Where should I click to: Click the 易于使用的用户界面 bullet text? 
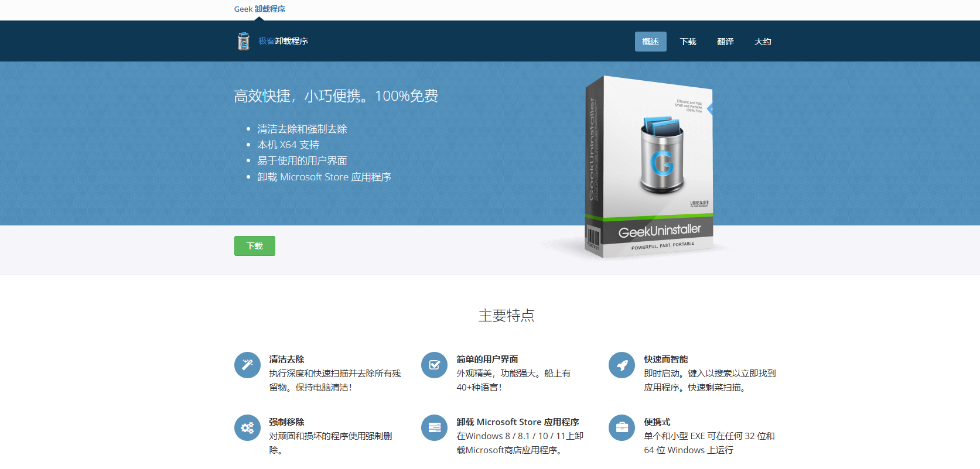coord(302,160)
